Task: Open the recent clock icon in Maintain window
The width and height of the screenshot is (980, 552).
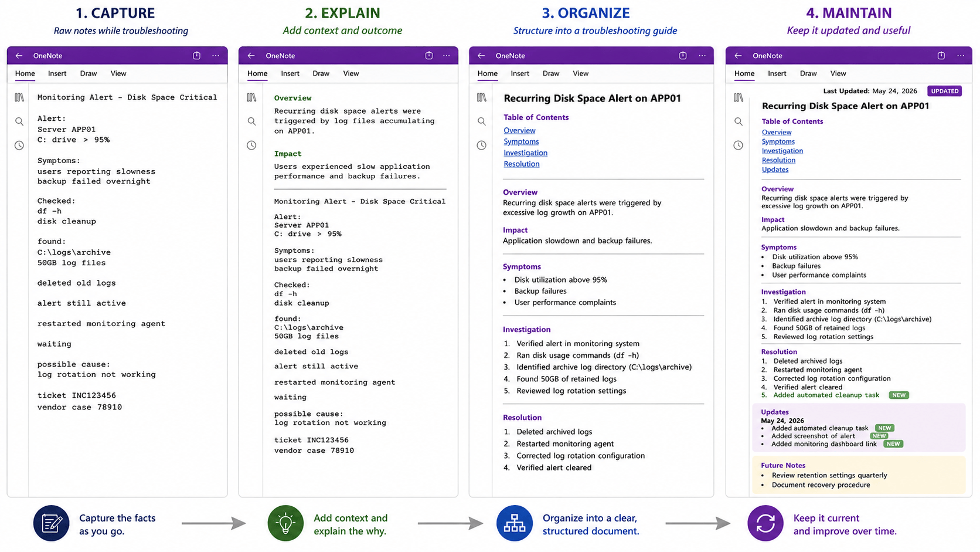Action: tap(738, 145)
